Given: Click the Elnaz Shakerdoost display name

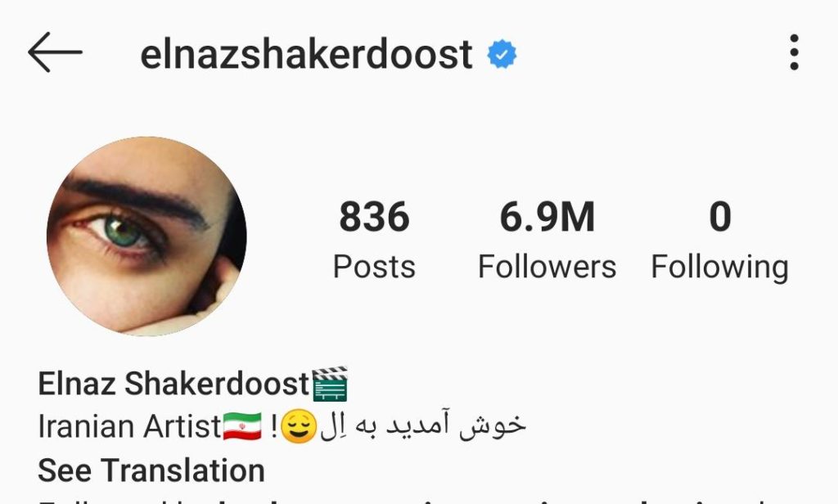Looking at the screenshot, I should (x=174, y=384).
